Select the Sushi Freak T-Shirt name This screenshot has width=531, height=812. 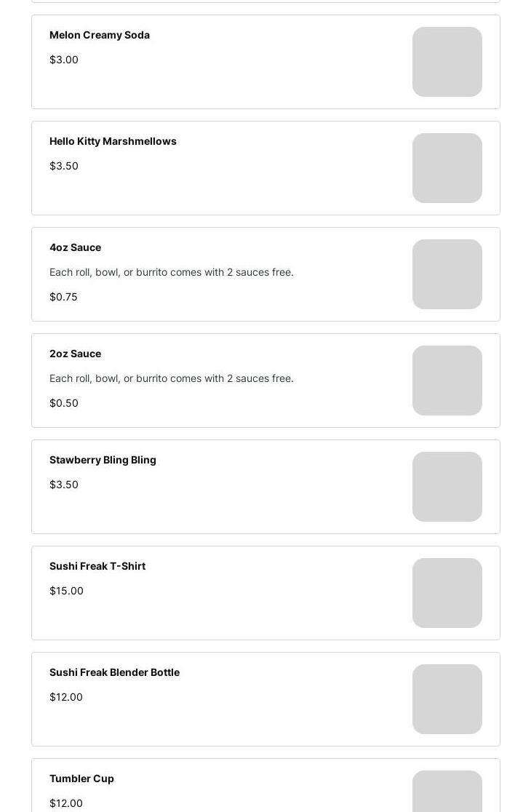tap(97, 566)
